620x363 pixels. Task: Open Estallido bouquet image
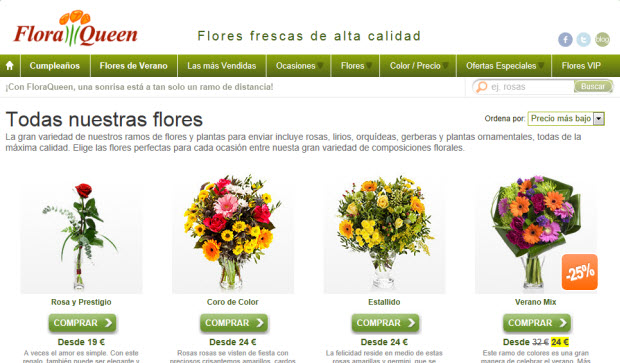pyautogui.click(x=384, y=234)
